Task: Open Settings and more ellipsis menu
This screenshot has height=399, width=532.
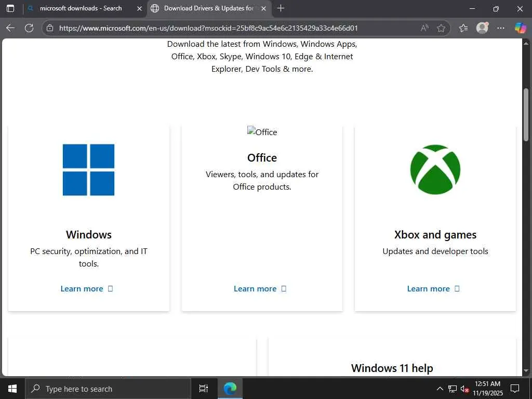Action: [x=500, y=28]
